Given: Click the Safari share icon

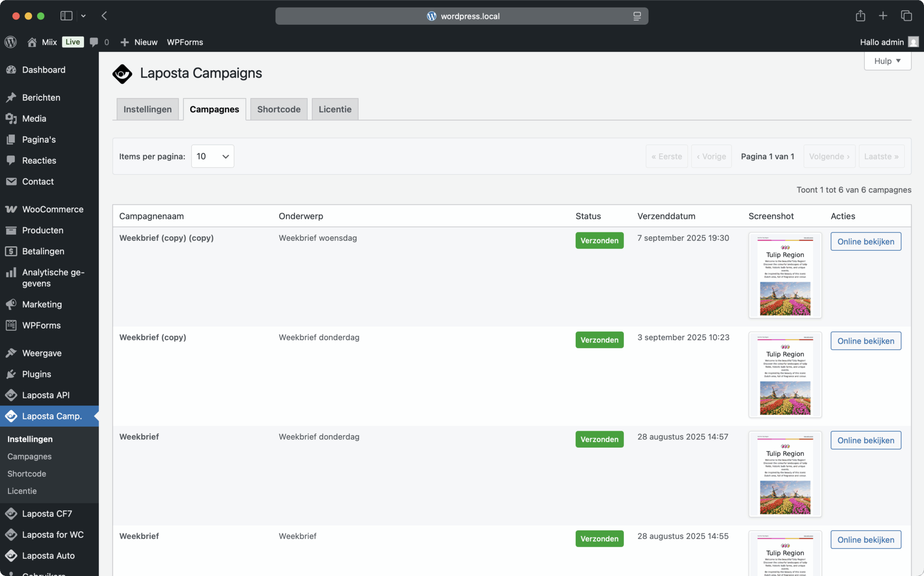Looking at the screenshot, I should click(x=860, y=16).
